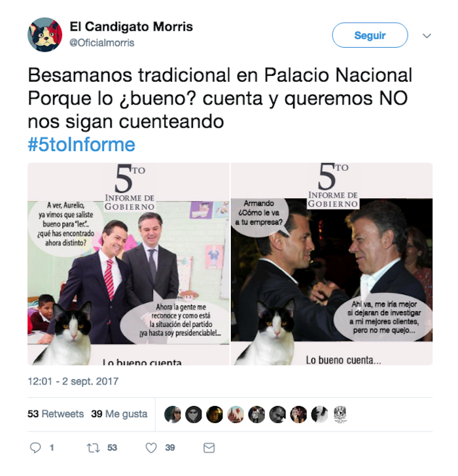
Task: Click the tweet timestamp 12:01 - 2 sept. 2017
Action: (73, 381)
